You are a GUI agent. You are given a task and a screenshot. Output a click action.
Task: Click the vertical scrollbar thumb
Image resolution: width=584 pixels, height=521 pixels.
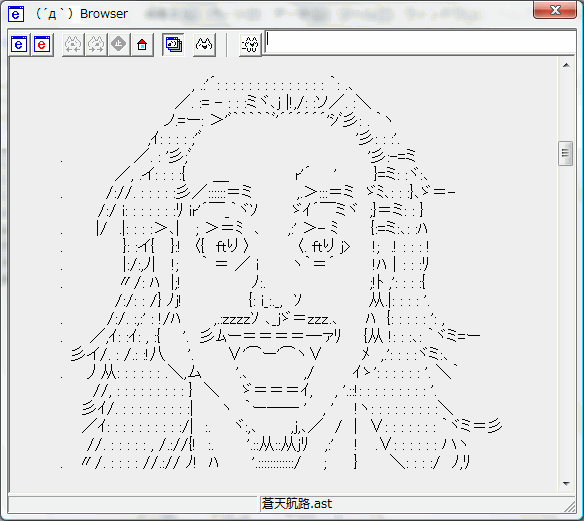click(x=566, y=153)
